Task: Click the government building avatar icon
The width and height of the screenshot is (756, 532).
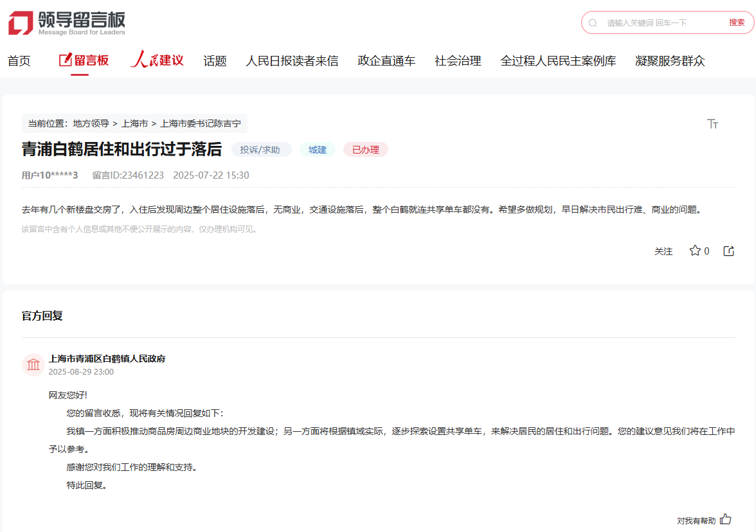Action: tap(33, 365)
